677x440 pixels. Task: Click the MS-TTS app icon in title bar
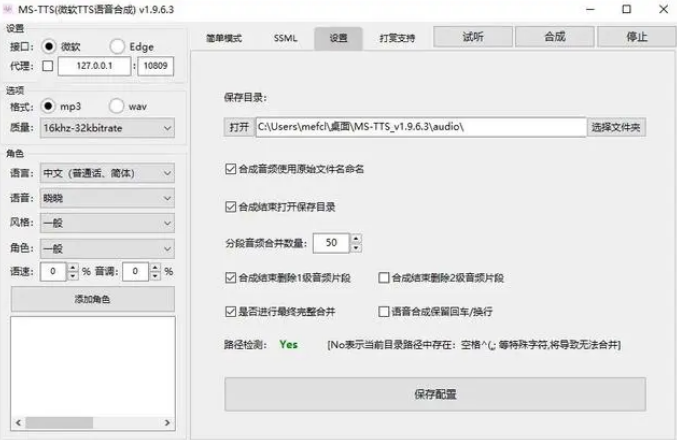coord(7,9)
